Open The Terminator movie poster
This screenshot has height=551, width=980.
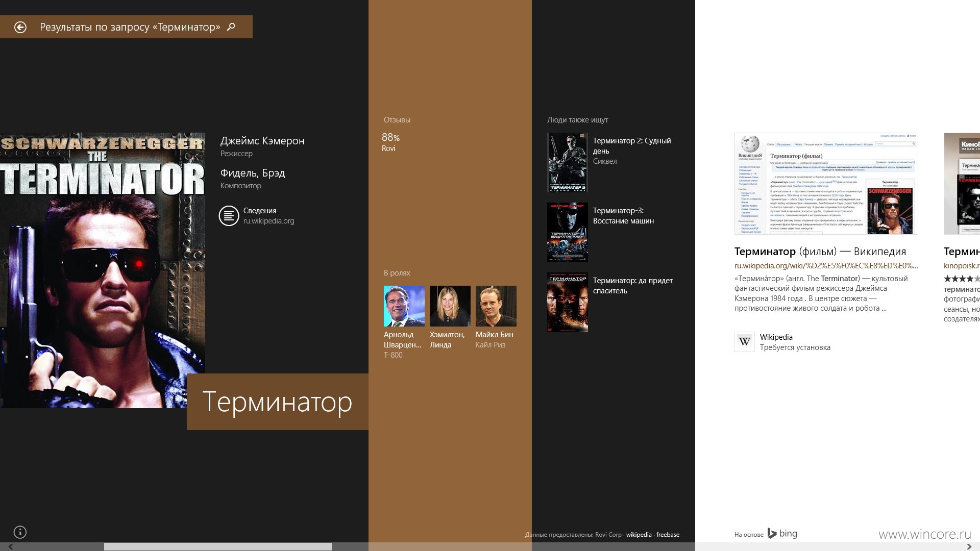[103, 270]
